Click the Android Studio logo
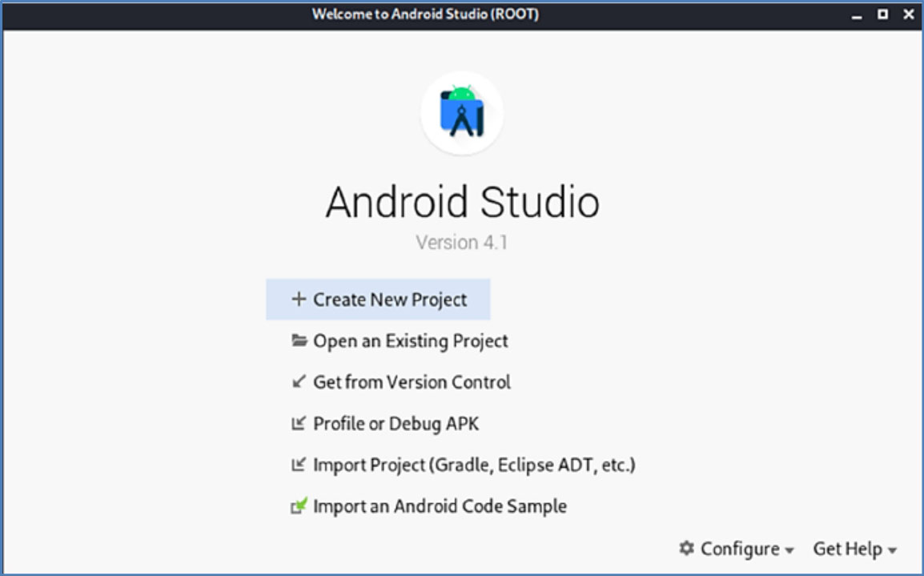 click(x=462, y=113)
